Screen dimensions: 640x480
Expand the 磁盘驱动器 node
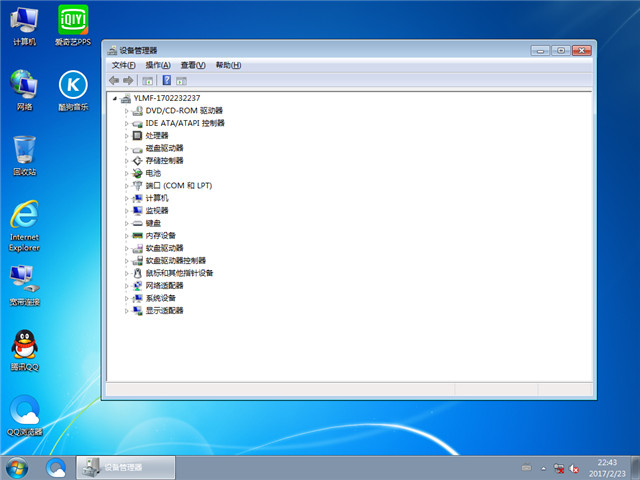click(x=127, y=148)
